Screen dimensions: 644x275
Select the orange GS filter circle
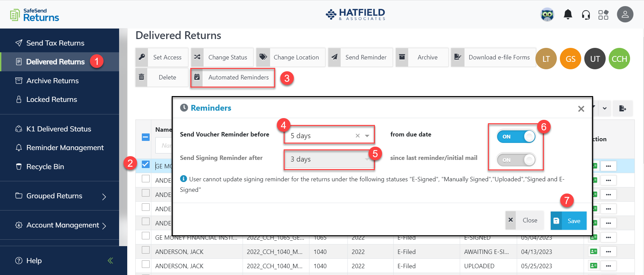(x=570, y=59)
